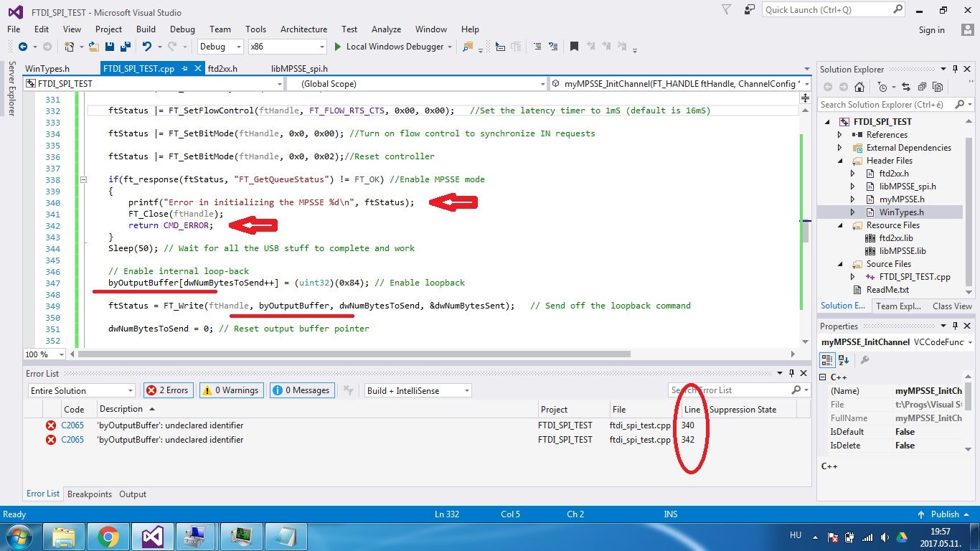Viewport: 980px width, 551px height.
Task: Open Chrome from the Windows taskbar
Action: tap(108, 537)
